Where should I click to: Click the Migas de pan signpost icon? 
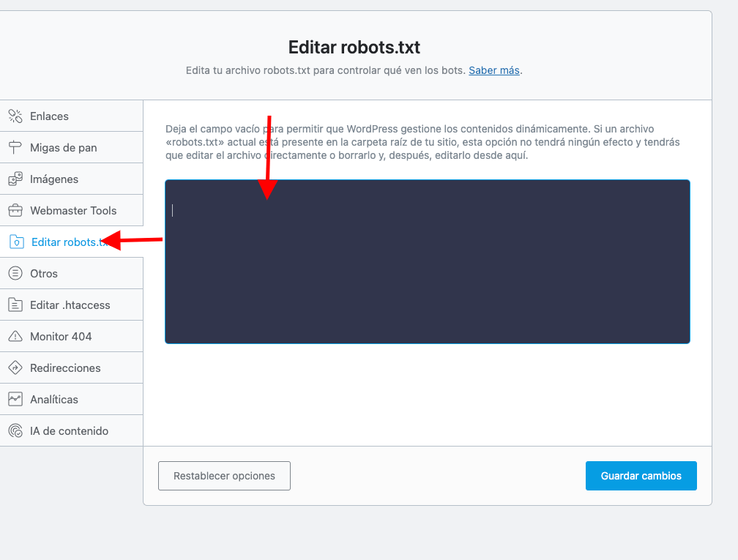coord(15,148)
